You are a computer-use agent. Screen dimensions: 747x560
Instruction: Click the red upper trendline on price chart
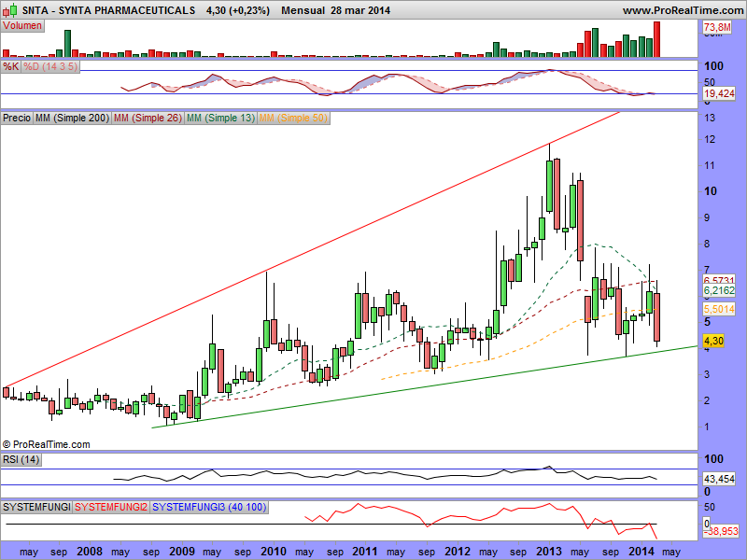[312, 248]
